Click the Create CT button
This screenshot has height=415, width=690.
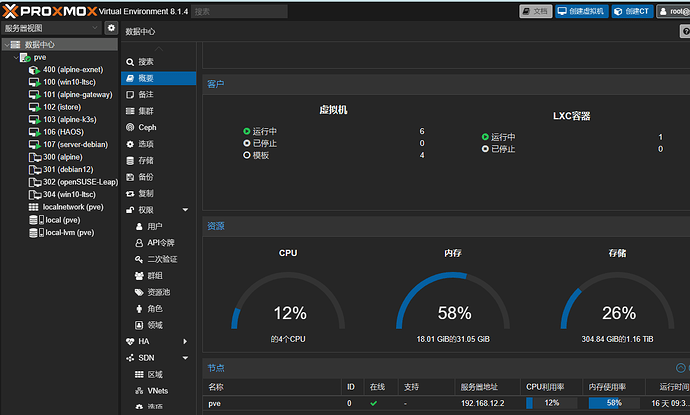632,11
